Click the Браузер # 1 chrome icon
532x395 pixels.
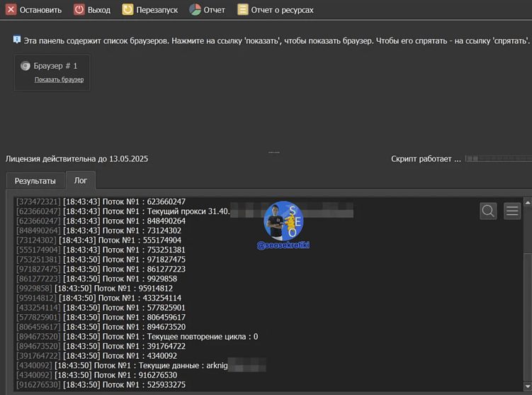[x=26, y=66]
